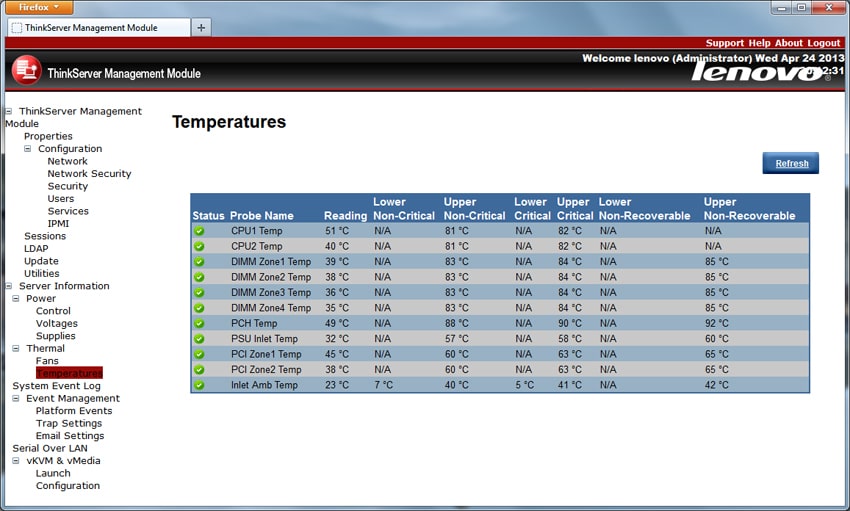Click the CPU1 Temp probe name
The height and width of the screenshot is (511, 850).
coord(256,231)
